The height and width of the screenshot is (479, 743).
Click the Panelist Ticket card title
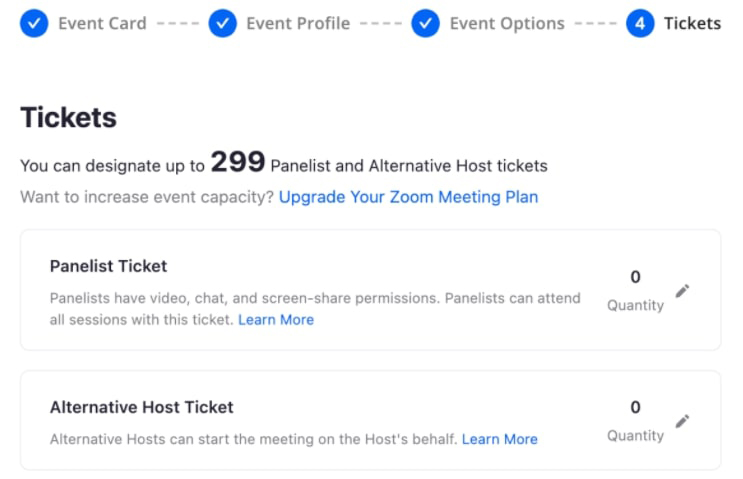coord(109,266)
